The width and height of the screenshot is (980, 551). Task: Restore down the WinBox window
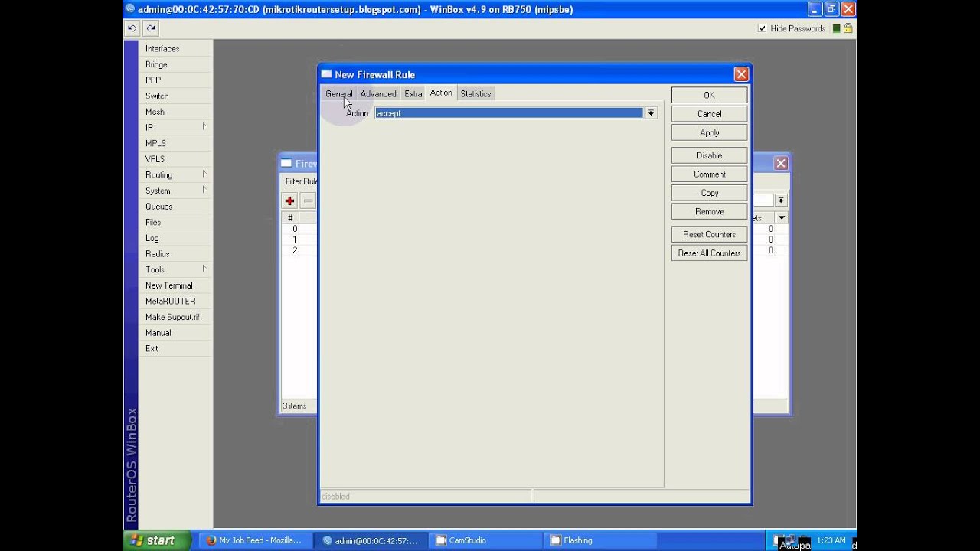[831, 9]
